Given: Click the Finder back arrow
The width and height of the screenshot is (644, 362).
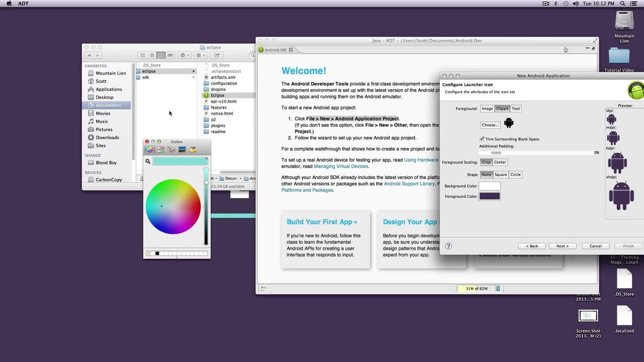Looking at the screenshot, I should 89,55.
